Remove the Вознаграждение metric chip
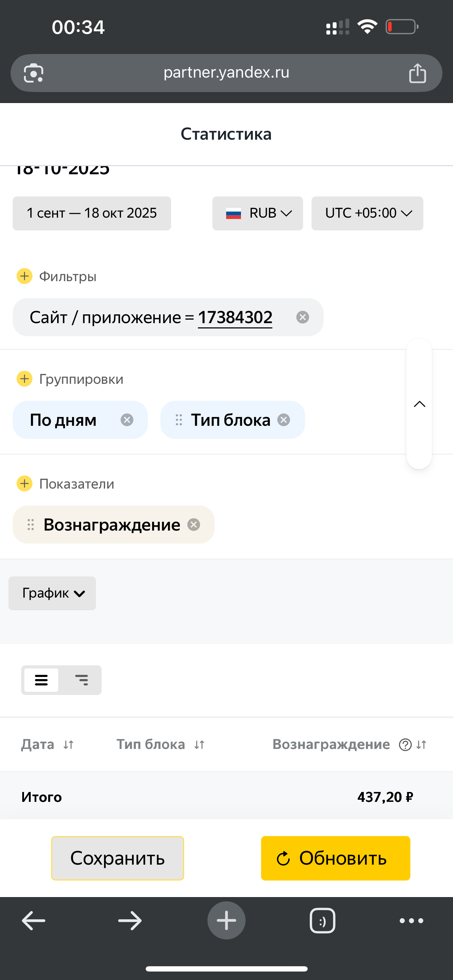The image size is (453, 980). (x=194, y=525)
